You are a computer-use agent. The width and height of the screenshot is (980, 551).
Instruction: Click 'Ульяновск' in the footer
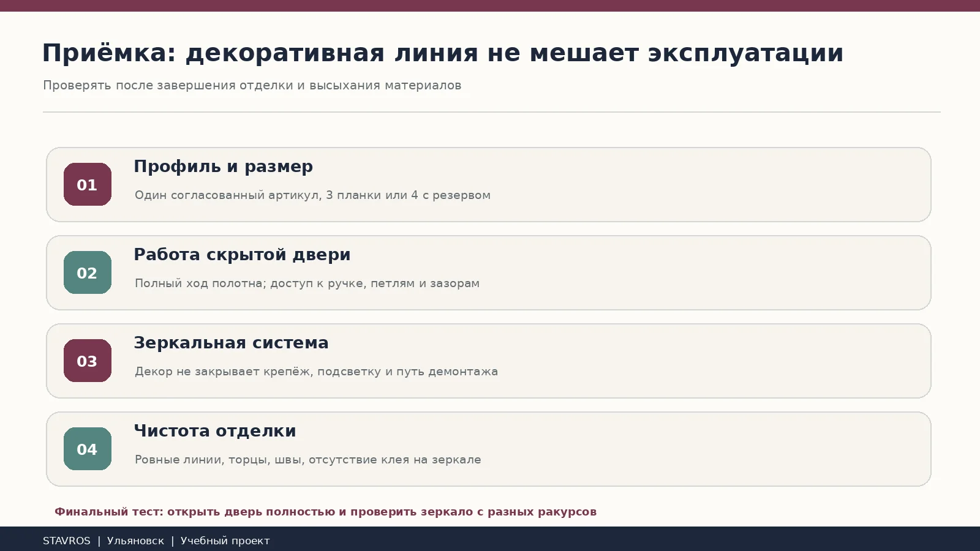tap(135, 541)
